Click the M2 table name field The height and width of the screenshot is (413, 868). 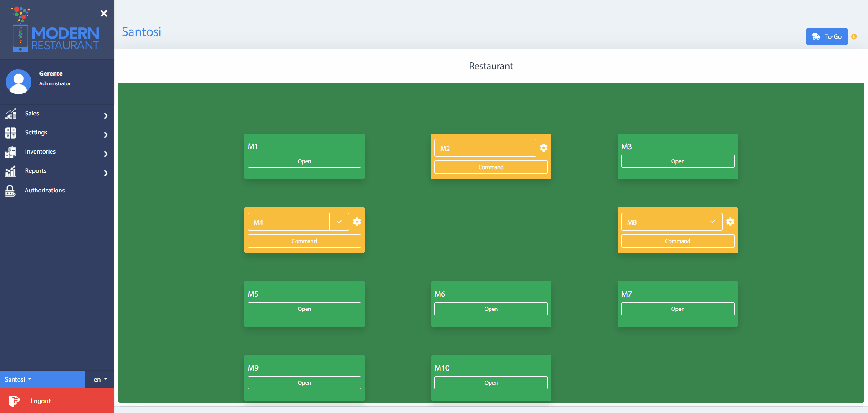[x=485, y=148]
